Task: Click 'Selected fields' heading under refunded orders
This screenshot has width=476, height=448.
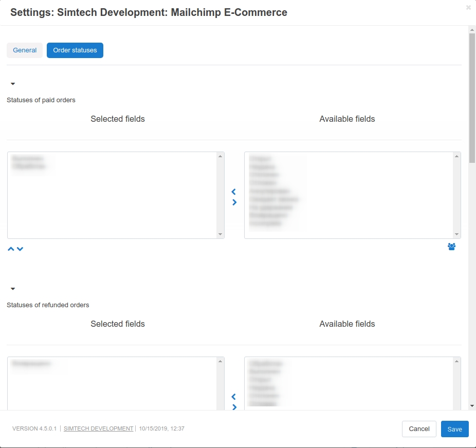Action: 118,324
